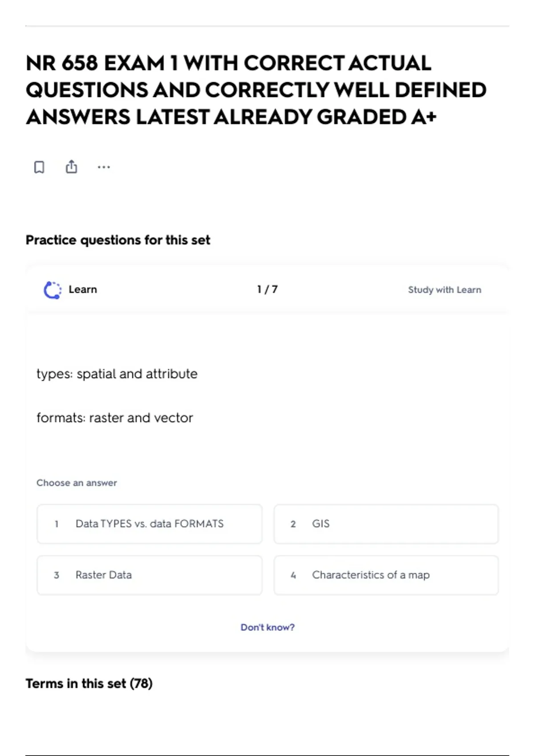534x756 pixels.
Task: Click the number 4 badge in answers
Action: 293,575
